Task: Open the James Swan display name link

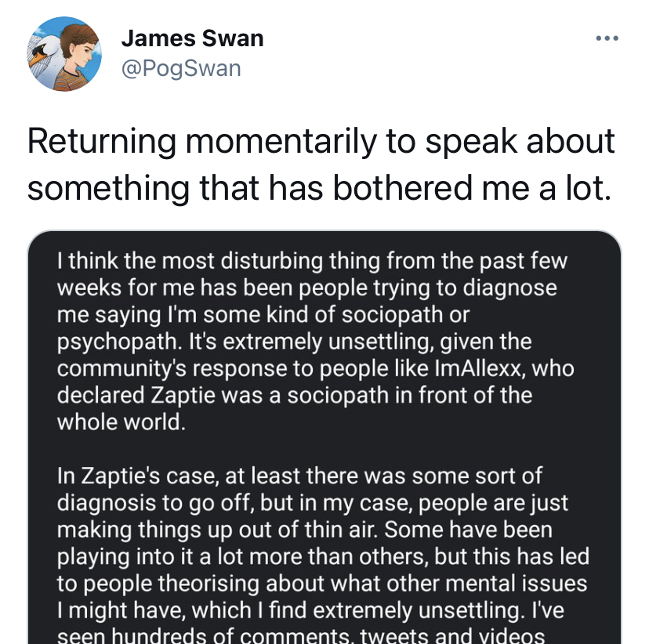Action: click(x=192, y=38)
